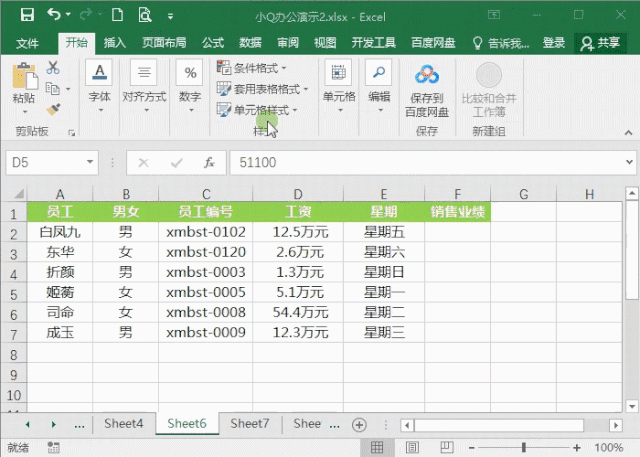Switch to the 视图 ribbon tab
Image resolution: width=640 pixels, height=457 pixels.
pyautogui.click(x=325, y=42)
